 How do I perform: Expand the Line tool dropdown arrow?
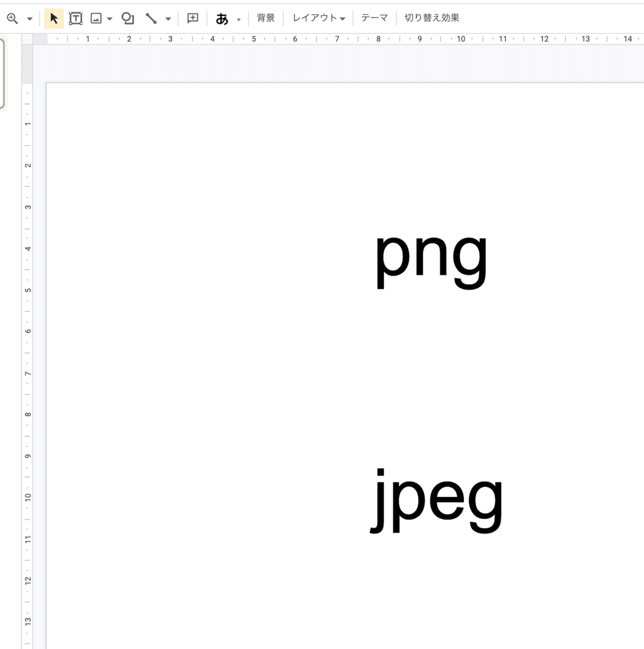tap(168, 19)
